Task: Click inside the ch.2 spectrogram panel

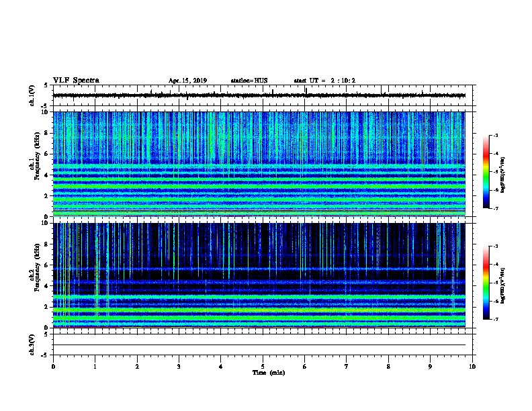Action: pos(259,275)
